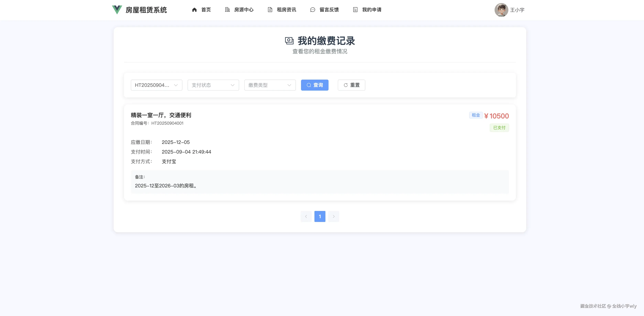The height and width of the screenshot is (316, 644).
Task: Click the home icon beside 首页
Action: coord(194,10)
